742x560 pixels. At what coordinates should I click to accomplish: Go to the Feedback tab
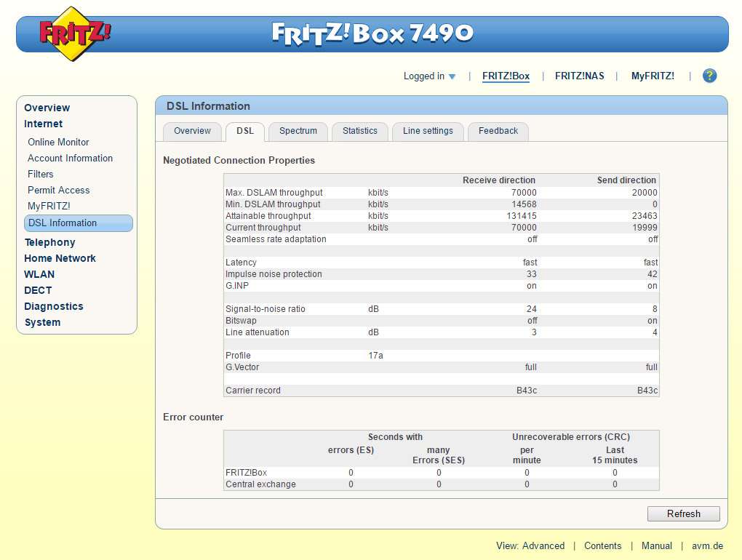tap(498, 132)
